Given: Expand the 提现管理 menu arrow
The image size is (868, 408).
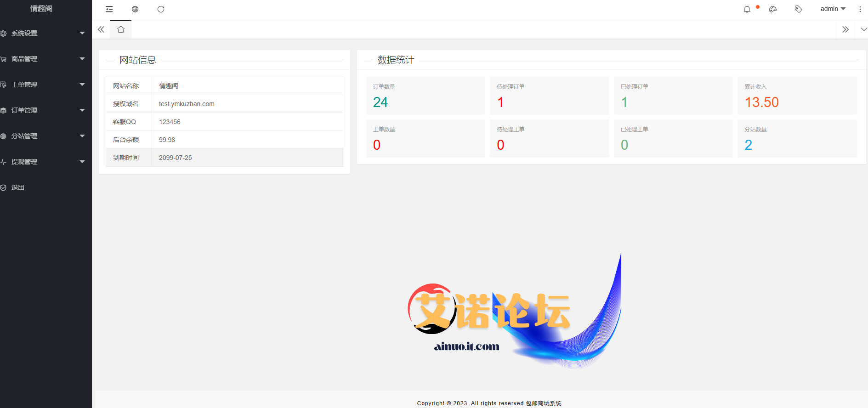Looking at the screenshot, I should click(x=82, y=162).
